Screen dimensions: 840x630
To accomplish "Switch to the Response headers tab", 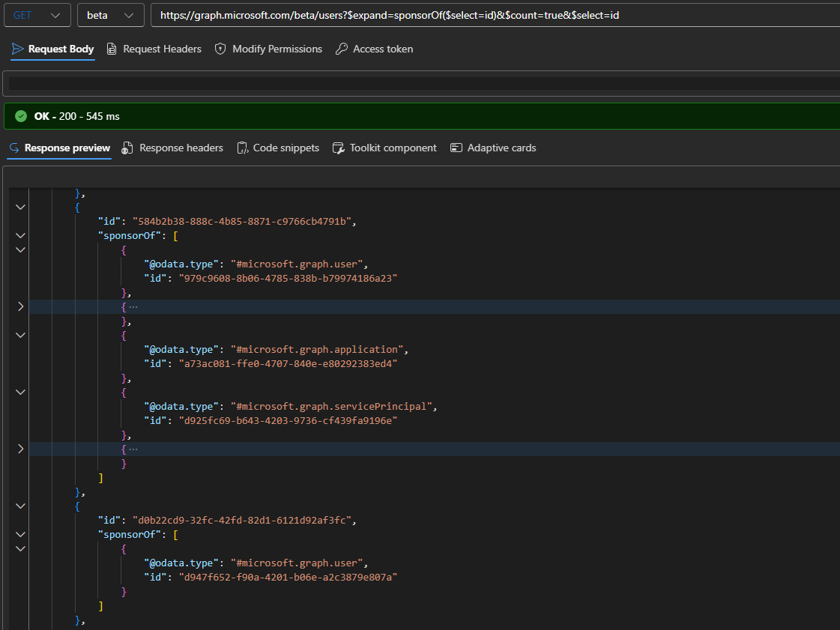I will (172, 148).
